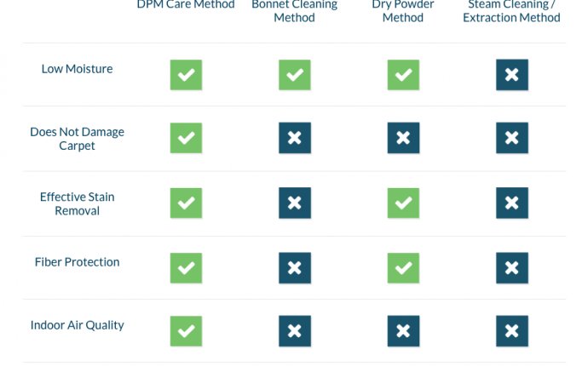Click the DPM Care Indoor Air Quality checkmark
The height and width of the screenshot is (366, 588).
pyautogui.click(x=186, y=331)
